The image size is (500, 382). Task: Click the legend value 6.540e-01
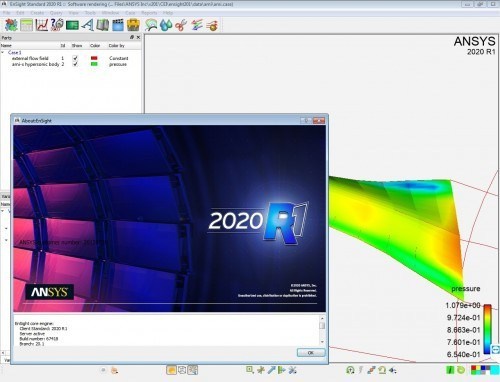(463, 354)
